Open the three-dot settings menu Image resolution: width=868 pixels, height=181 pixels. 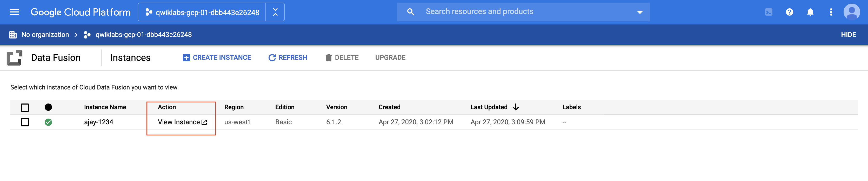tap(831, 12)
